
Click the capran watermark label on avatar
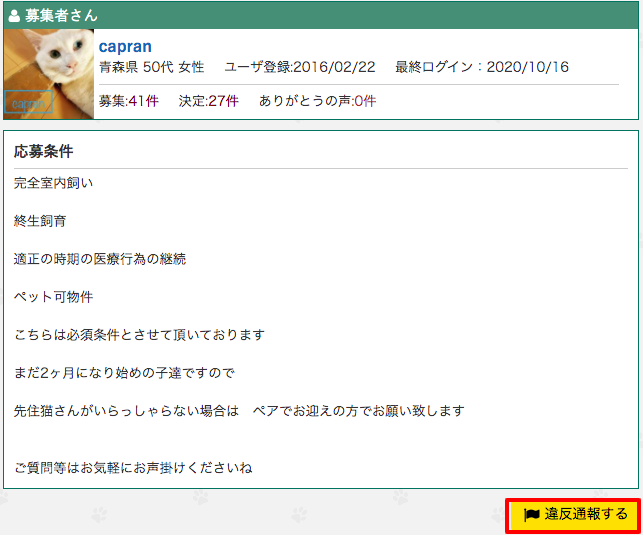point(28,102)
